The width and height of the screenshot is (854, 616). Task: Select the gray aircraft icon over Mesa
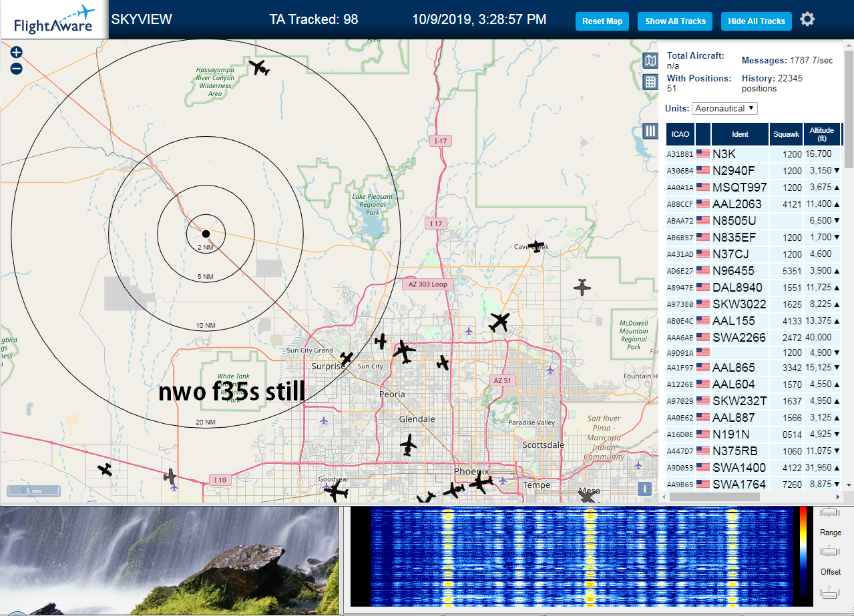click(x=588, y=496)
